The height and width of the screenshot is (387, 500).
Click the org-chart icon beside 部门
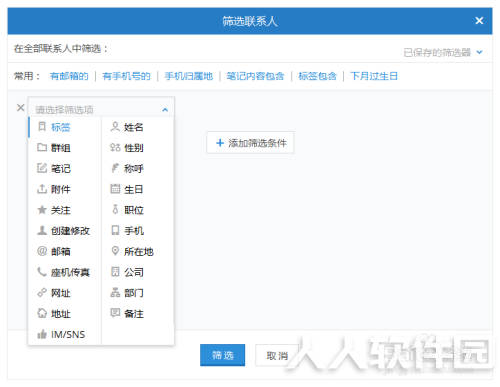coord(115,293)
